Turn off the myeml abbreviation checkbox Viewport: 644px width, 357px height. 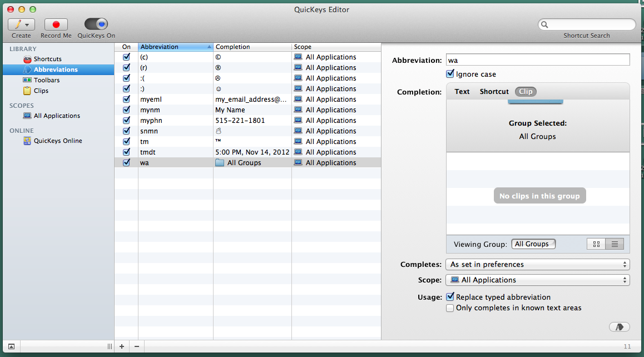[126, 100]
